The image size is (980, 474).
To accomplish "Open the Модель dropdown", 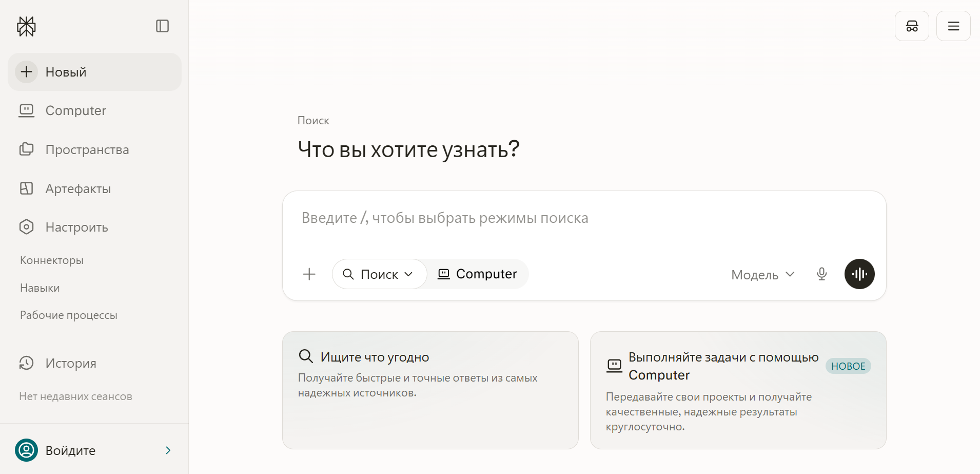I will (x=763, y=275).
